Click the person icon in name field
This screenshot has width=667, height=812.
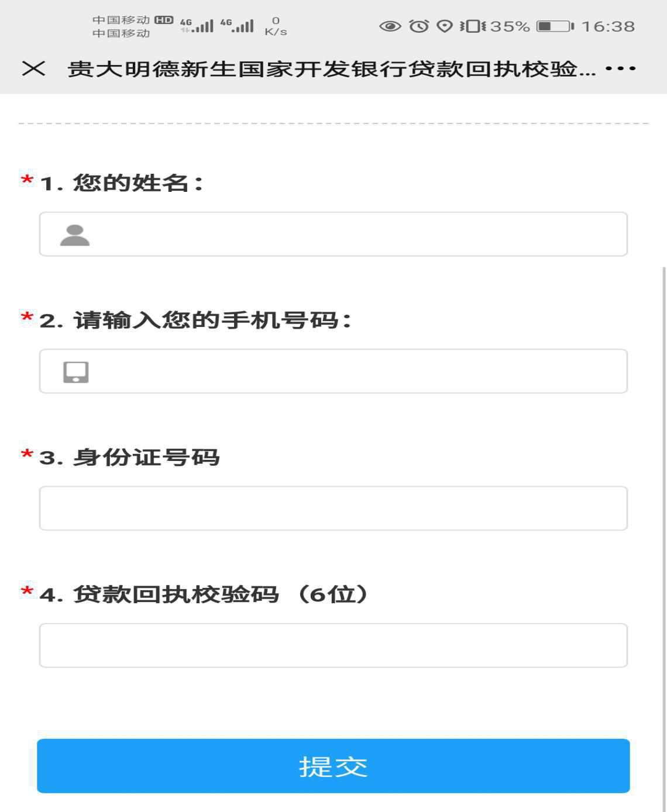pyautogui.click(x=75, y=235)
